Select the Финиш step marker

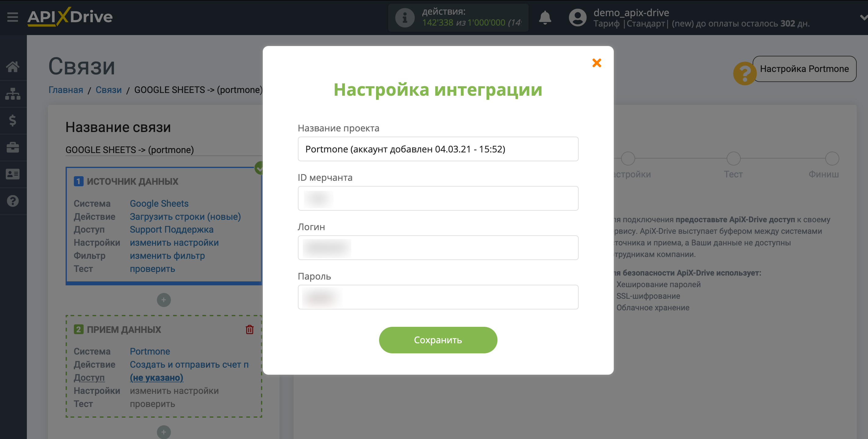tap(832, 158)
